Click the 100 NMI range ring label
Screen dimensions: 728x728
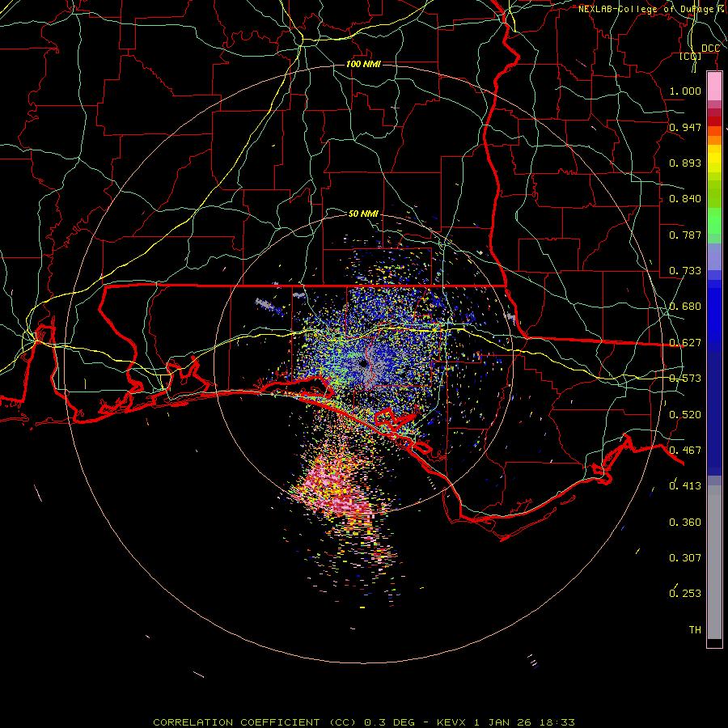coord(363,64)
